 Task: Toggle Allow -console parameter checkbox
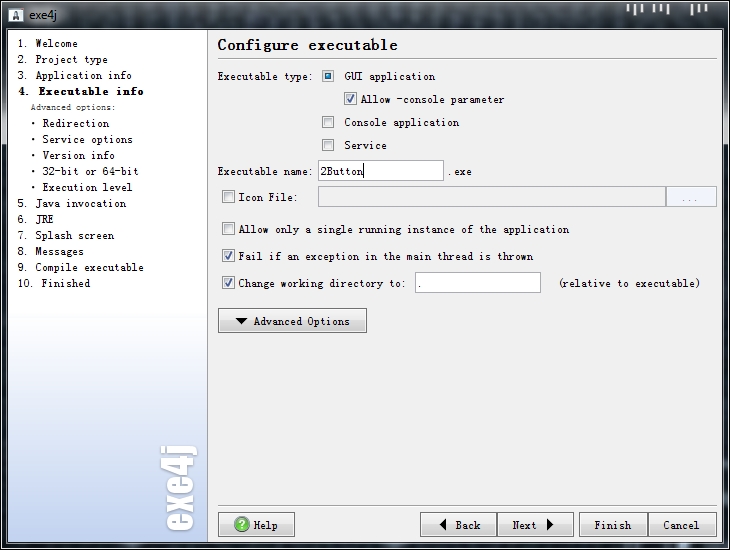click(350, 99)
